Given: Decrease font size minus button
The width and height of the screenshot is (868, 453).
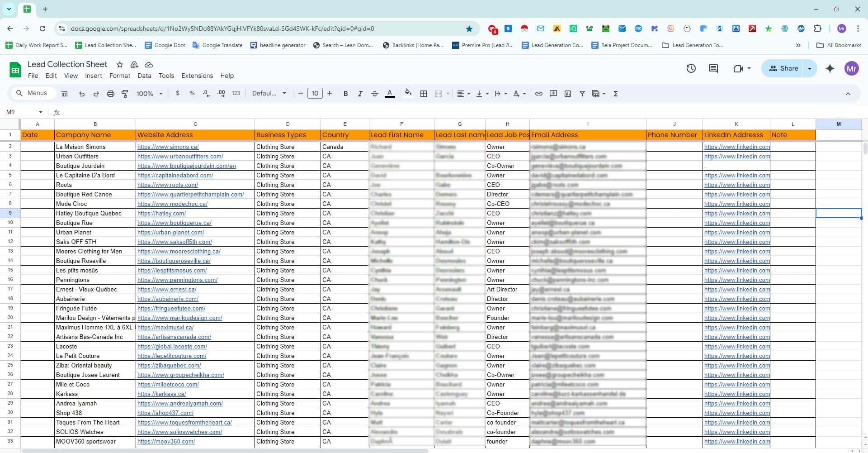Looking at the screenshot, I should [x=301, y=94].
